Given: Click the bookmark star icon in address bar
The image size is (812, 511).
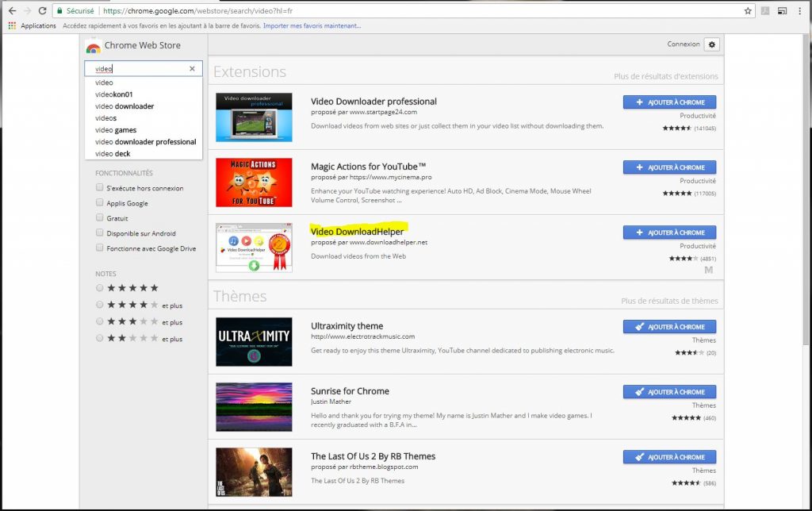Looking at the screenshot, I should pyautogui.click(x=748, y=11).
